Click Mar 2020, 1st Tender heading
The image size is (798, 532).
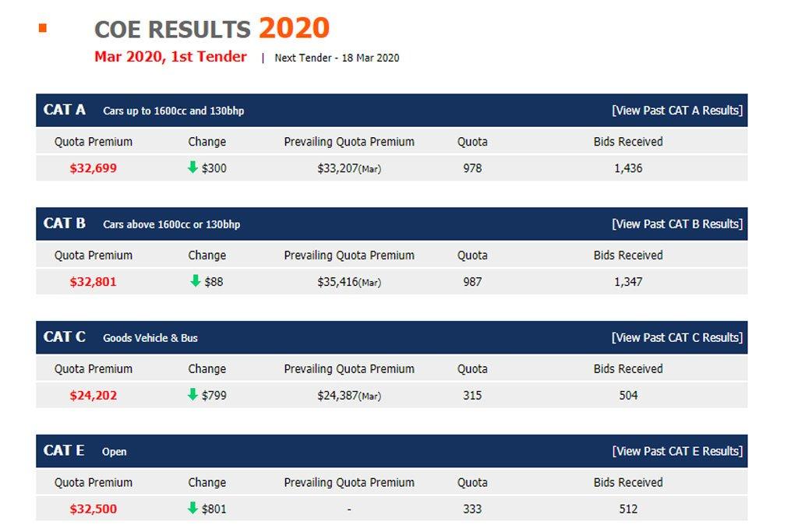[171, 57]
